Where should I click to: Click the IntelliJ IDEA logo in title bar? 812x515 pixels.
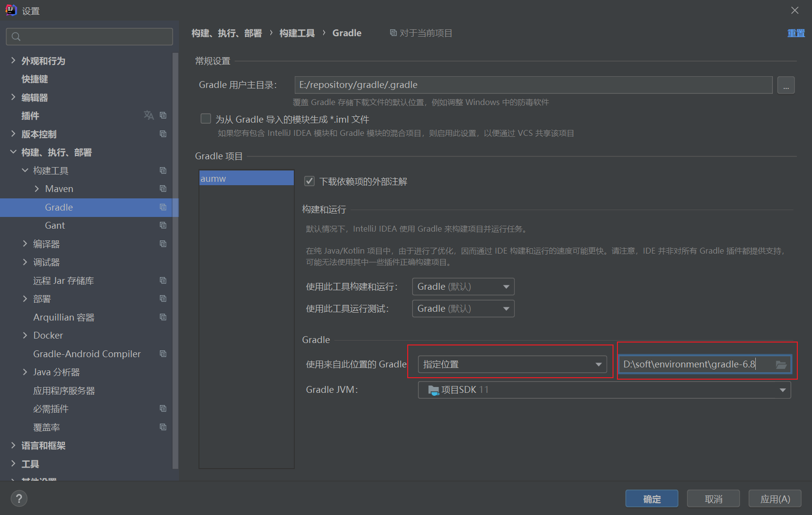[x=11, y=10]
